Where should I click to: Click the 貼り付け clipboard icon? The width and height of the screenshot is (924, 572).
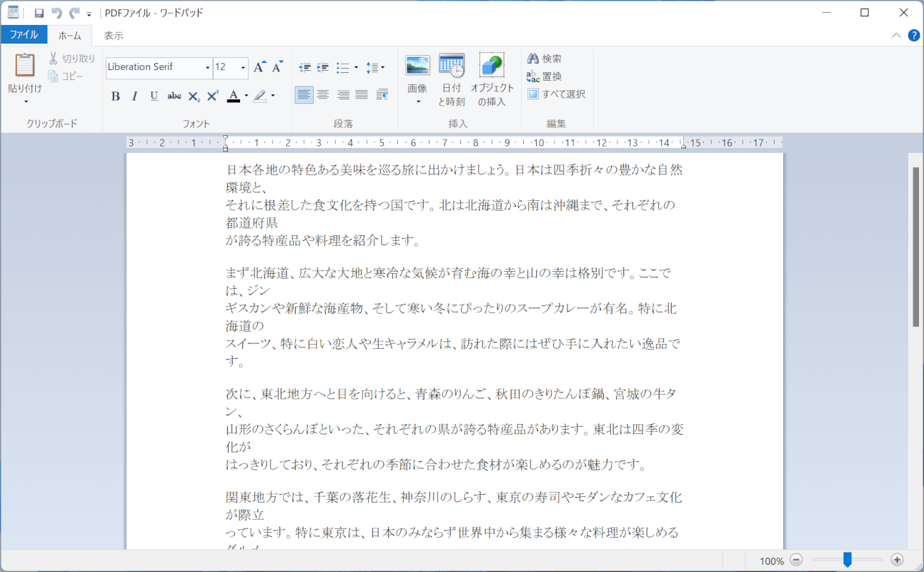pos(25,66)
